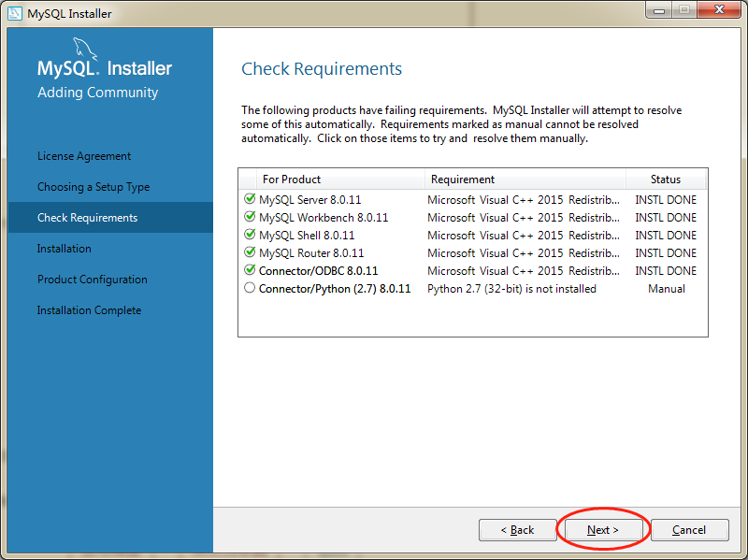Click check icon next to MySQL Workbench 8.0.11
This screenshot has width=748, height=560.
249,217
